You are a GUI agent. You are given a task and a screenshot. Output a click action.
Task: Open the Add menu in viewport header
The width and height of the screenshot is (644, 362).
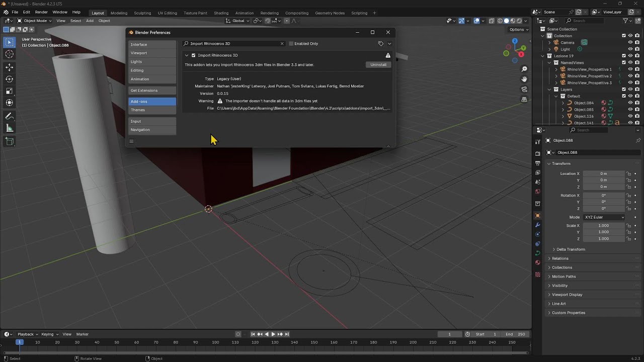pos(90,21)
